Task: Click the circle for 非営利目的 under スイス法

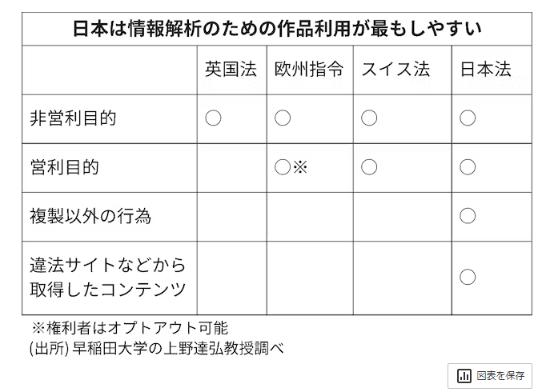Action: click(x=368, y=118)
